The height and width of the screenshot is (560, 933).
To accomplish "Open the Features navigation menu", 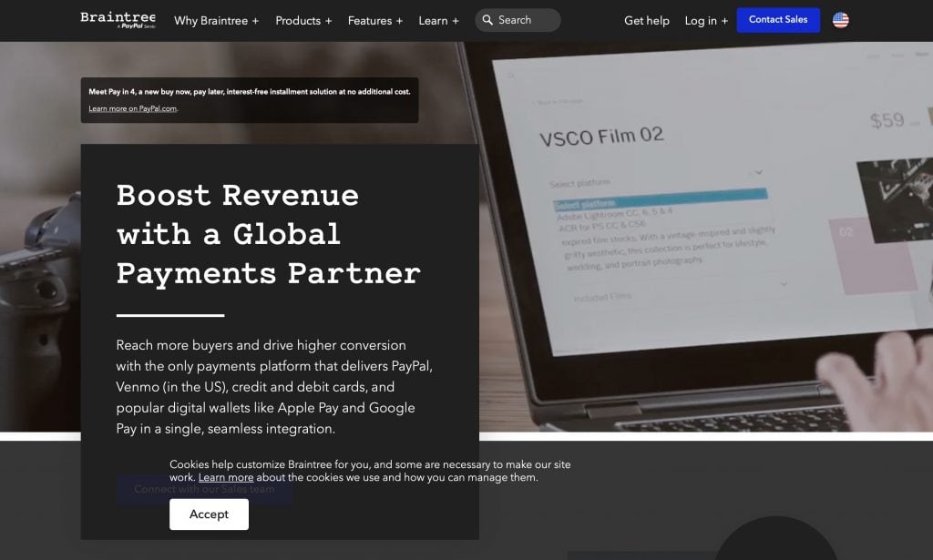I will pos(374,21).
